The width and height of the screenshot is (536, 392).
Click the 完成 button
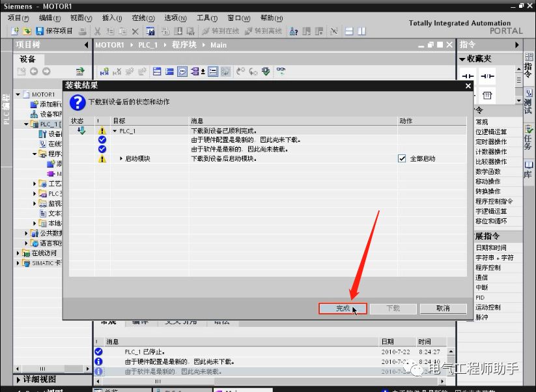tap(343, 308)
